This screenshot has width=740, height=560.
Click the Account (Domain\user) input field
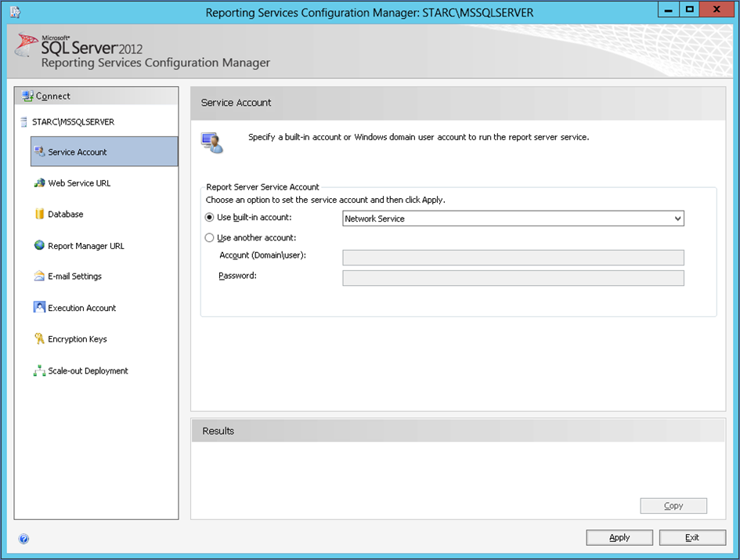coord(513,258)
